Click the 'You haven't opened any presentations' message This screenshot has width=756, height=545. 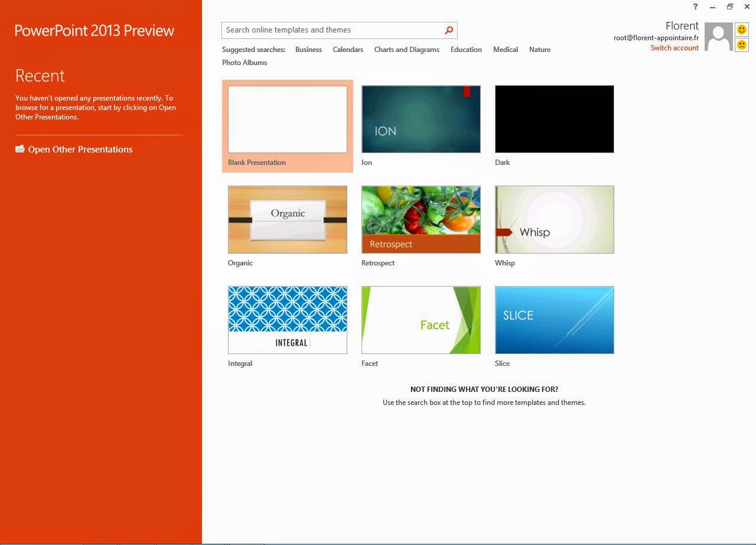[x=96, y=108]
